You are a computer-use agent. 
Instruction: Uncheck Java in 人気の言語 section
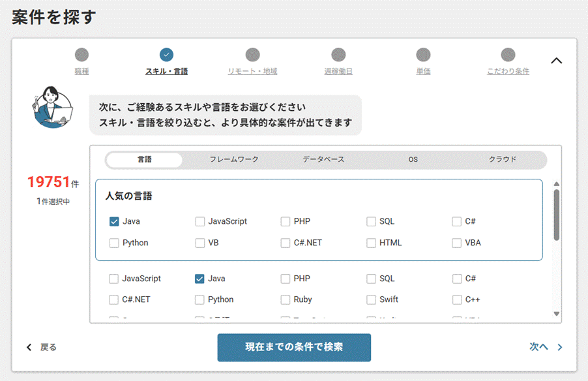(114, 222)
